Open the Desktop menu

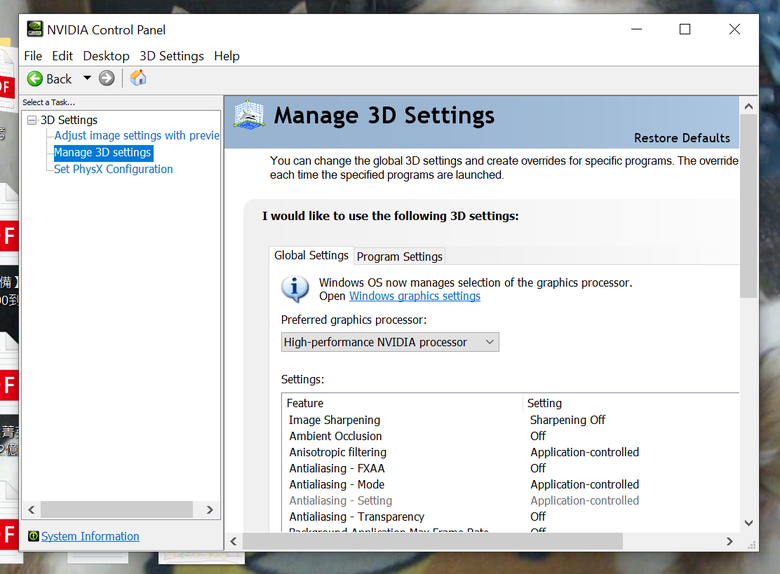[106, 56]
